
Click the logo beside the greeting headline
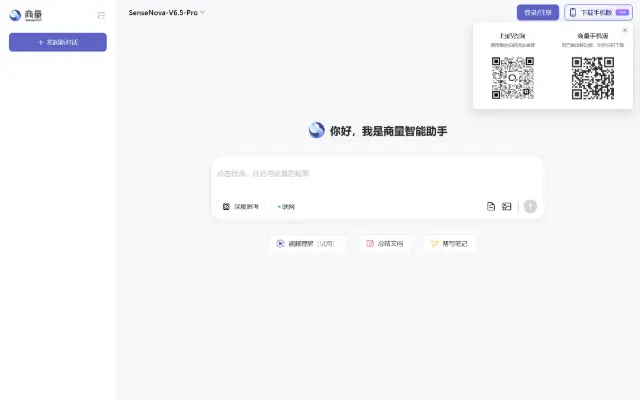click(x=316, y=130)
